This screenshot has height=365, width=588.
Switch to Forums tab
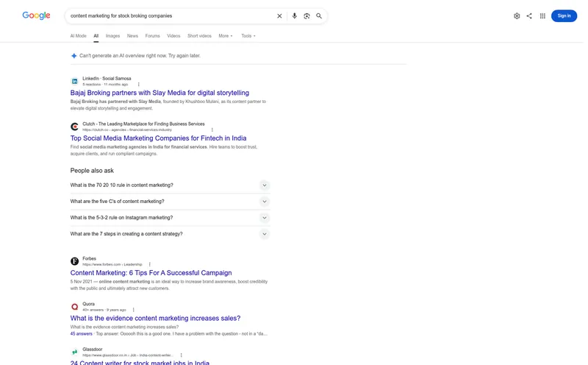[x=152, y=36]
